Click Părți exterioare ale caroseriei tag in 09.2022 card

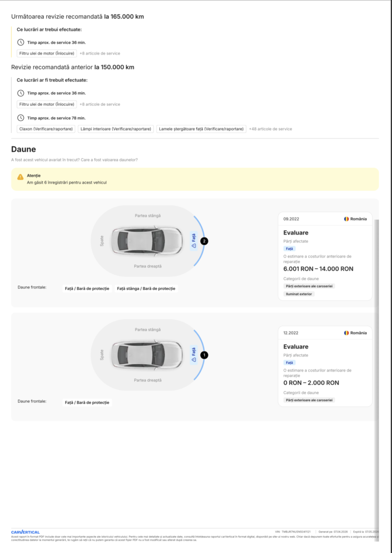(309, 286)
